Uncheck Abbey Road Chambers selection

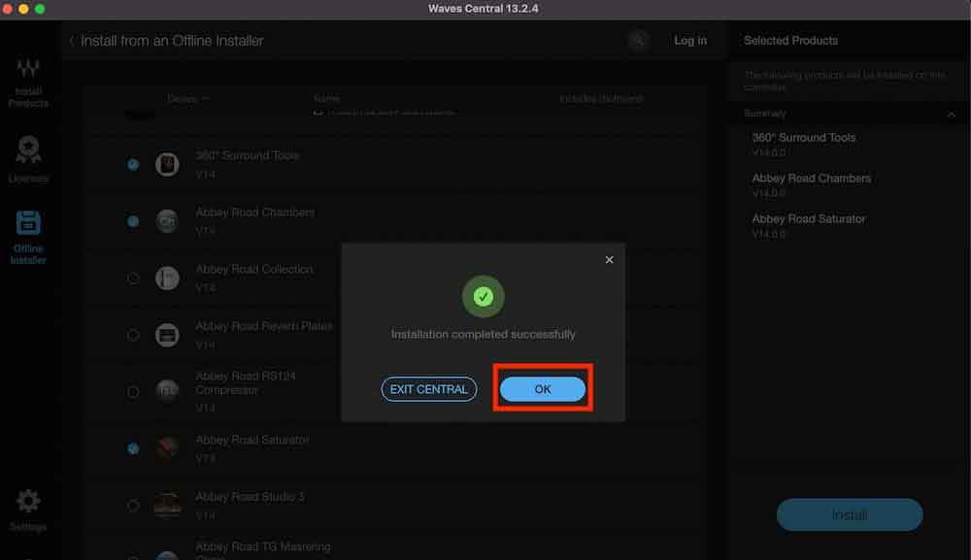pos(133,221)
